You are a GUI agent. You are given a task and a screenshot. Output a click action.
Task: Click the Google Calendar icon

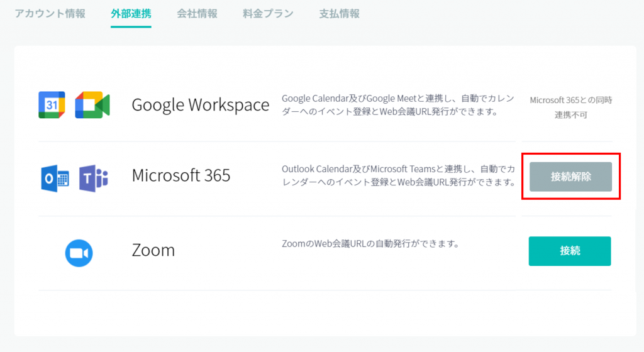point(52,105)
